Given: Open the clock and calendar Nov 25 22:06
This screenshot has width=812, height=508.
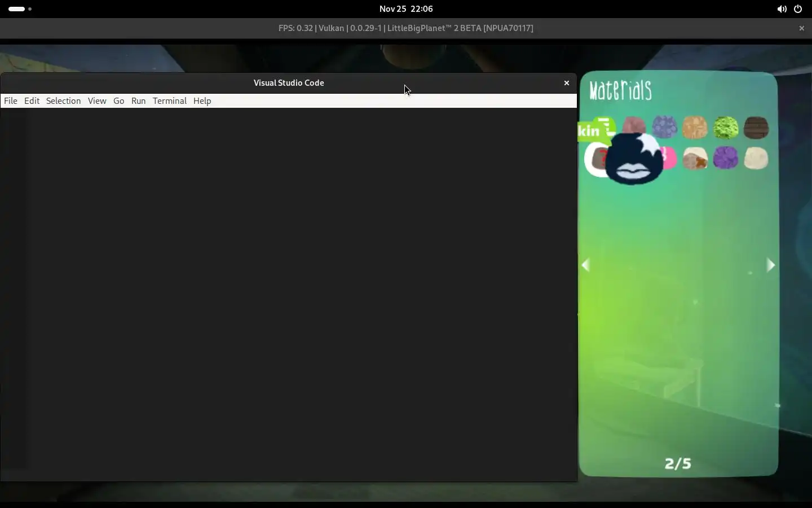Looking at the screenshot, I should pyautogui.click(x=406, y=9).
